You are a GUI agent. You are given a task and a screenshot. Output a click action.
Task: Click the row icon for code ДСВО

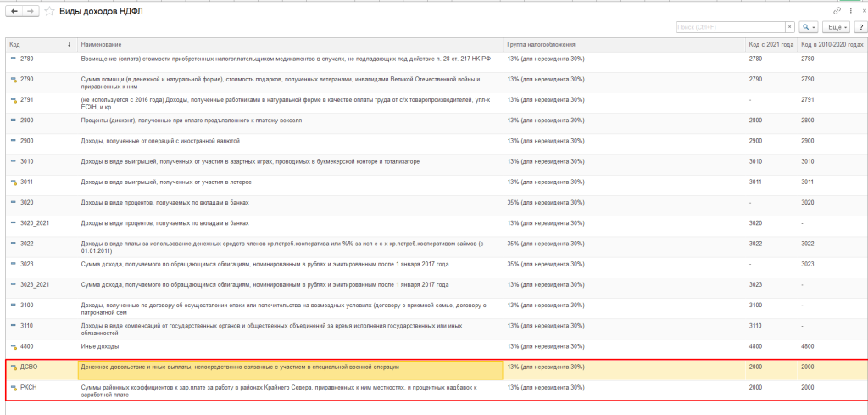pyautogui.click(x=13, y=367)
